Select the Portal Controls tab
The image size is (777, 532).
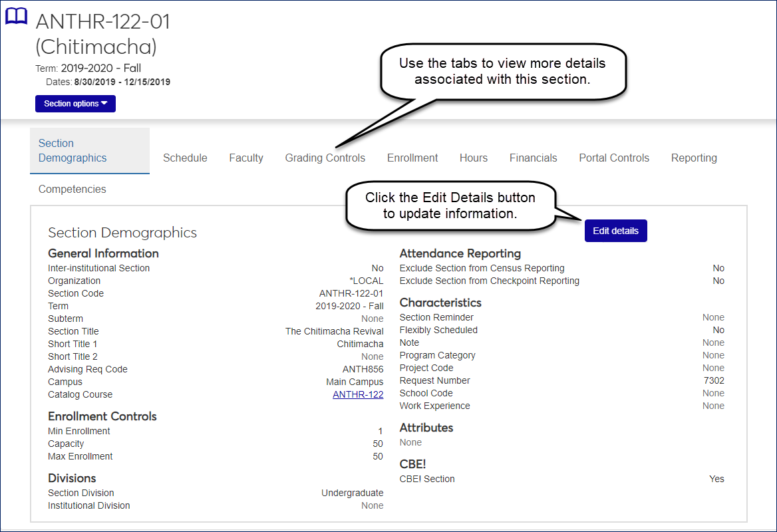tap(614, 158)
